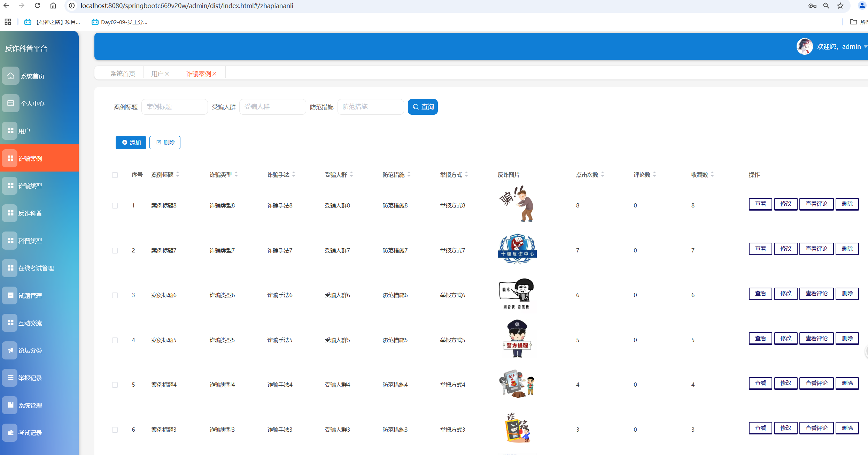Expand the admin user dropdown arrow
This screenshot has width=868, height=455.
click(x=865, y=47)
